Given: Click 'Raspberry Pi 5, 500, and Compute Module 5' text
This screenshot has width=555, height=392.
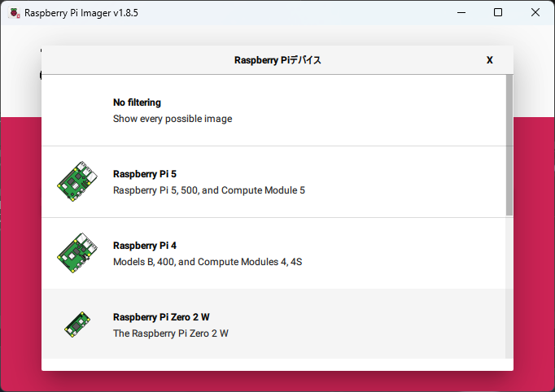Looking at the screenshot, I should point(209,190).
